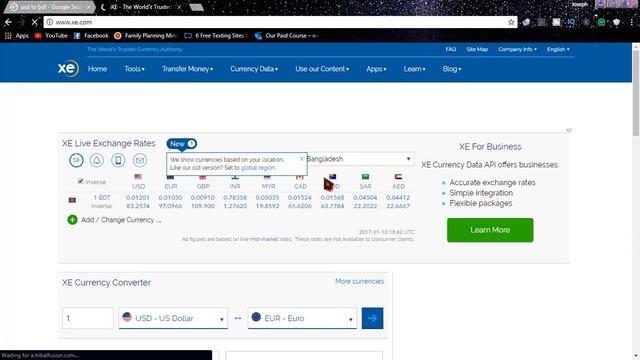640x360 pixels.
Task: Click the browser back arrow
Action: click(8, 22)
